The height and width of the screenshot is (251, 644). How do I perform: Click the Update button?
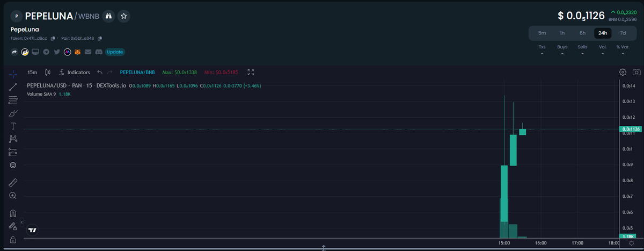point(115,52)
